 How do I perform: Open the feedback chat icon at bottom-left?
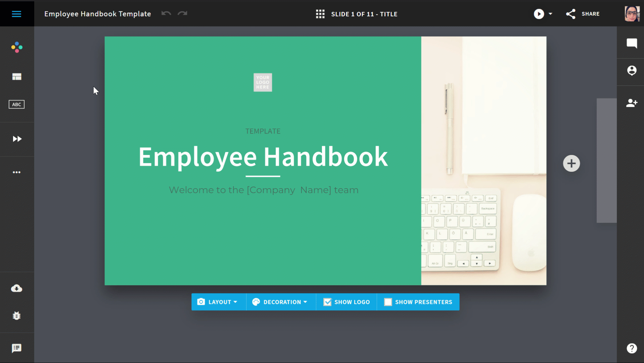(x=16, y=348)
